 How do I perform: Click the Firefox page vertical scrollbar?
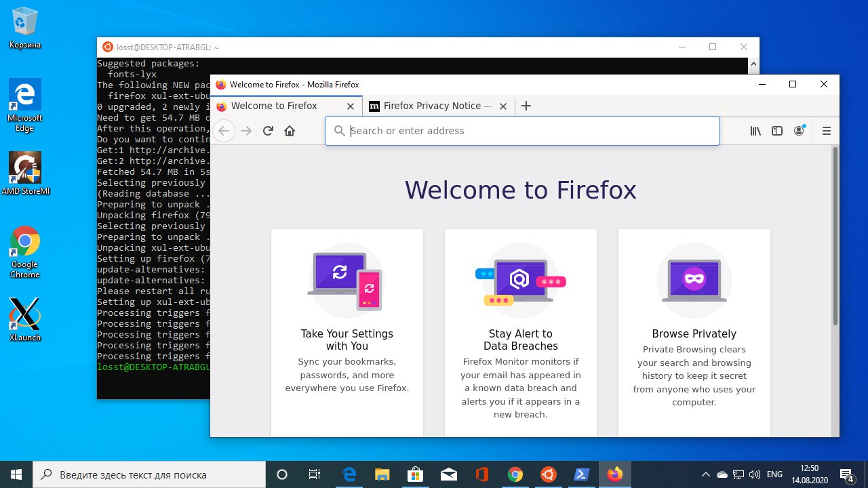835,291
